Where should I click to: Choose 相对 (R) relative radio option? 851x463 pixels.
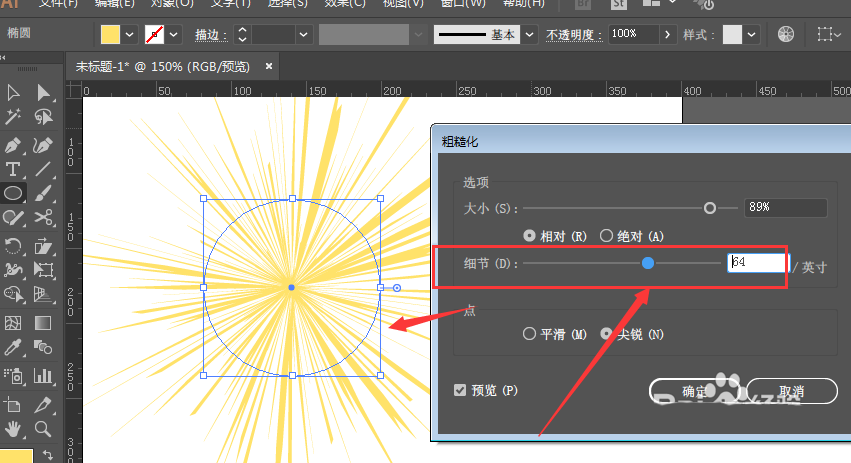tap(529, 236)
